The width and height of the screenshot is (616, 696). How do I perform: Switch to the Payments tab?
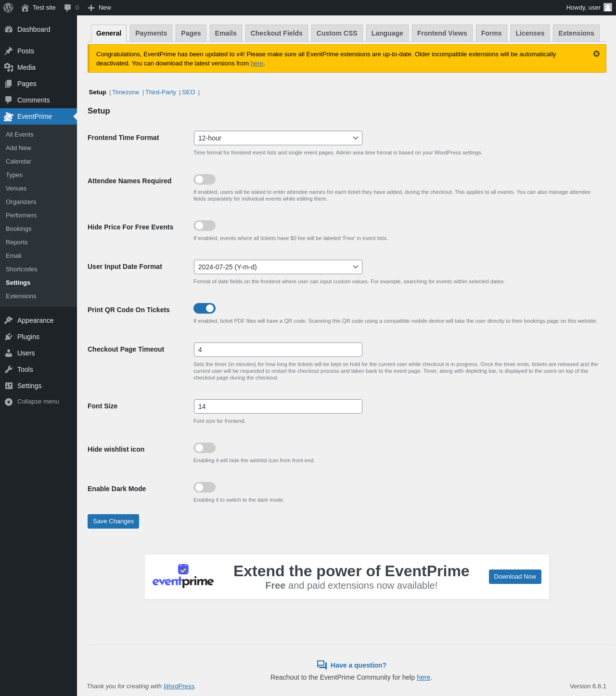(x=151, y=33)
